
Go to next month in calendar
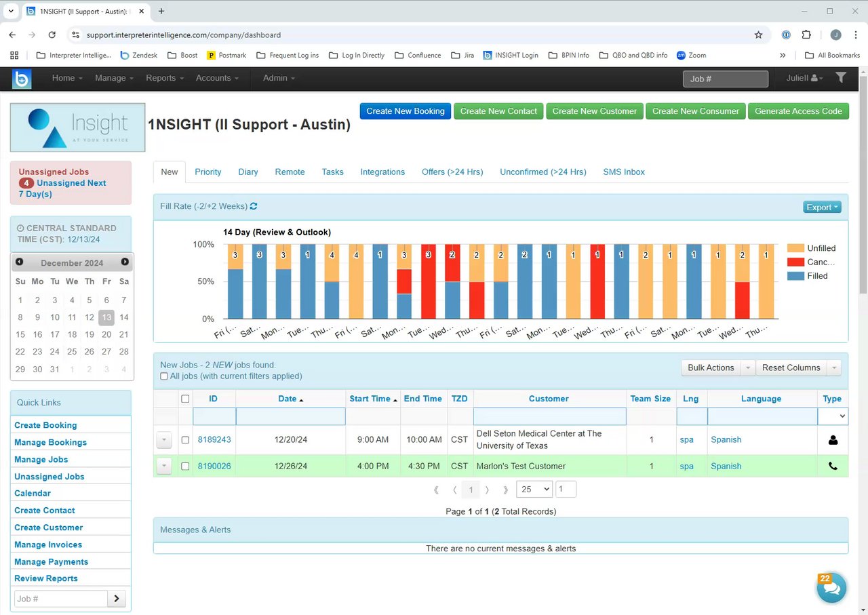click(x=125, y=262)
